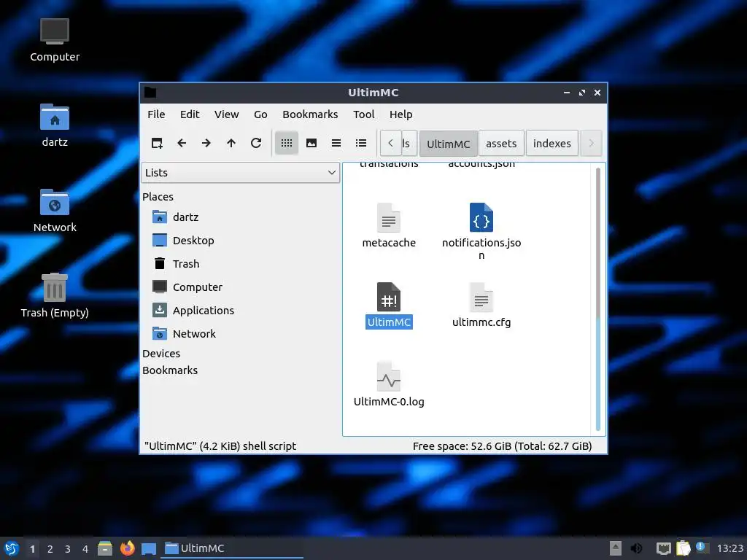The height and width of the screenshot is (560, 747).
Task: Open the View menu
Action: (x=226, y=114)
